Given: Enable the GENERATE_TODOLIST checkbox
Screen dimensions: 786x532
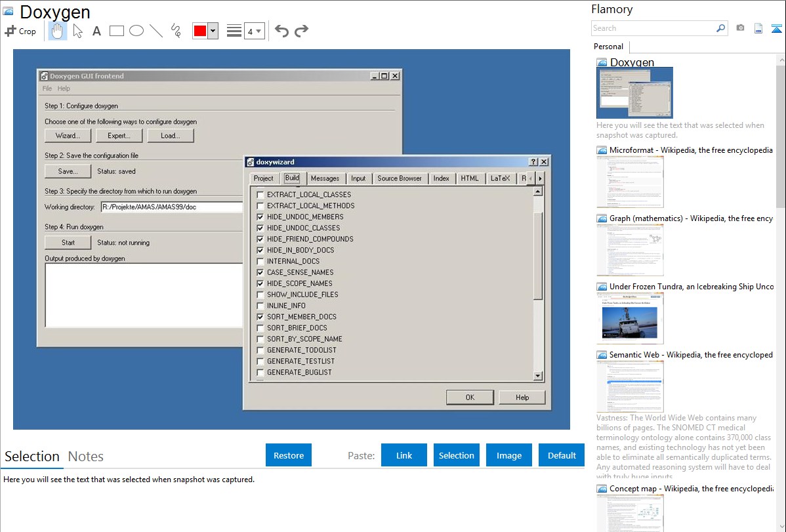Looking at the screenshot, I should pos(260,350).
